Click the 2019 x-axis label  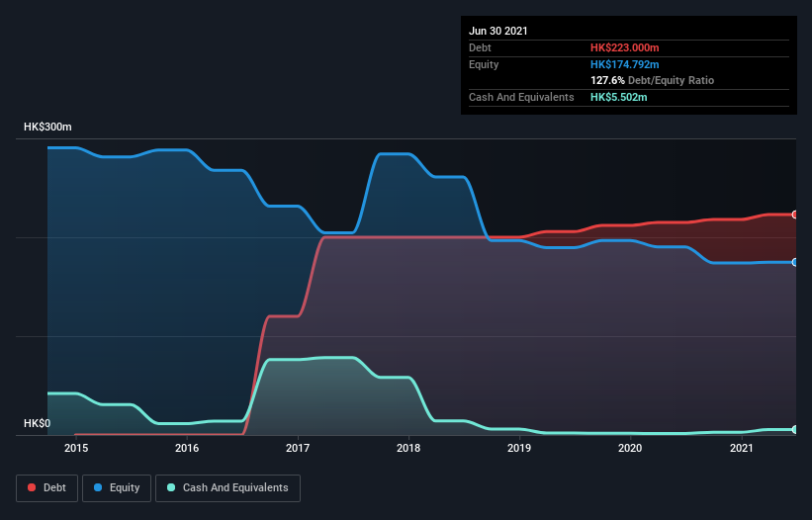coord(519,448)
